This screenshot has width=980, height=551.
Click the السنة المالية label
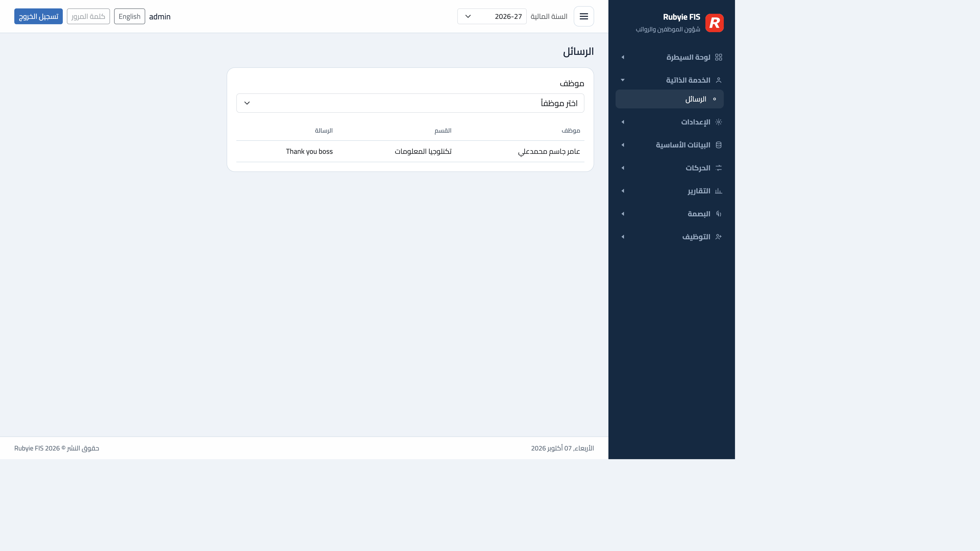pos(549,16)
